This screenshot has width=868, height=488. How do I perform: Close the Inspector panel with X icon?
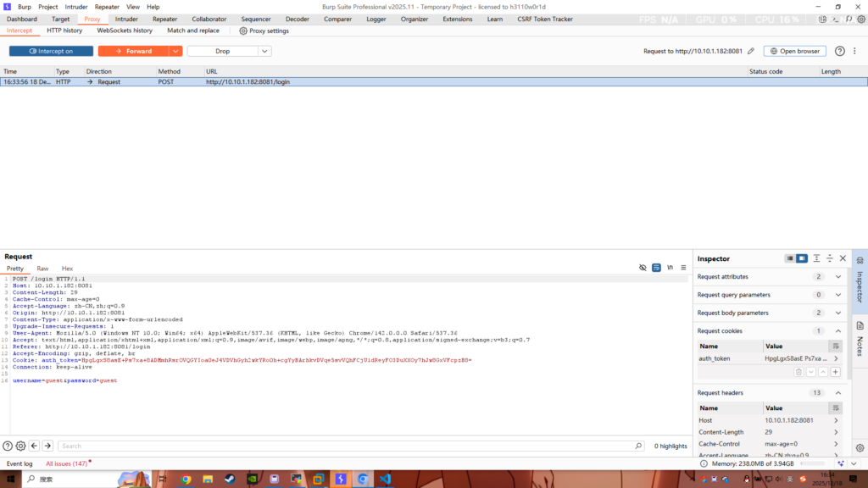(x=843, y=258)
